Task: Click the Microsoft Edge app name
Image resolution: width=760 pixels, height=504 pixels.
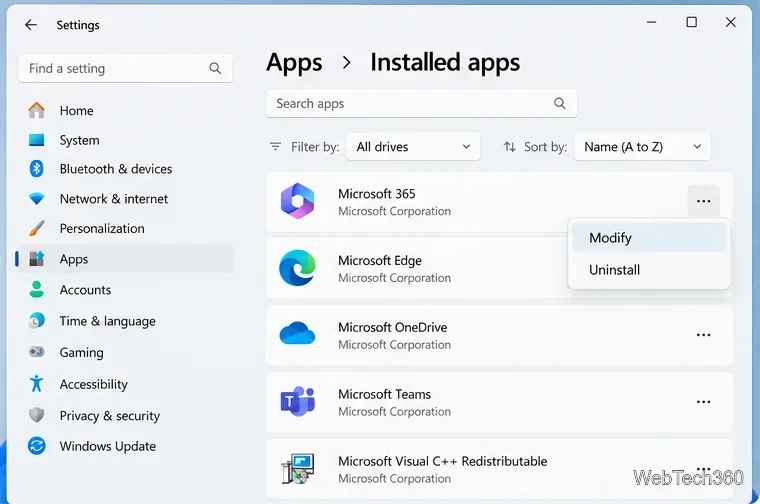Action: (380, 260)
